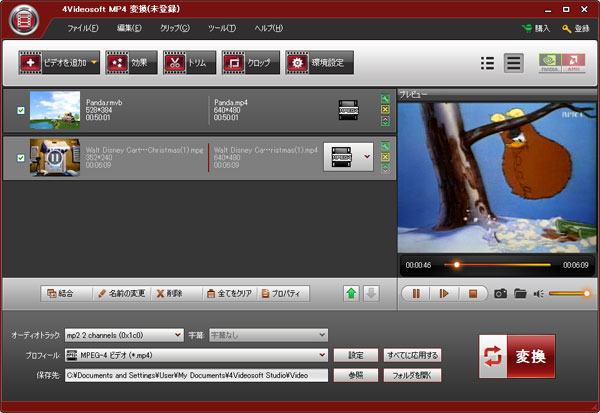Open the snapshot folder icon
Image resolution: width=600 pixels, height=413 pixels.
pyautogui.click(x=520, y=294)
